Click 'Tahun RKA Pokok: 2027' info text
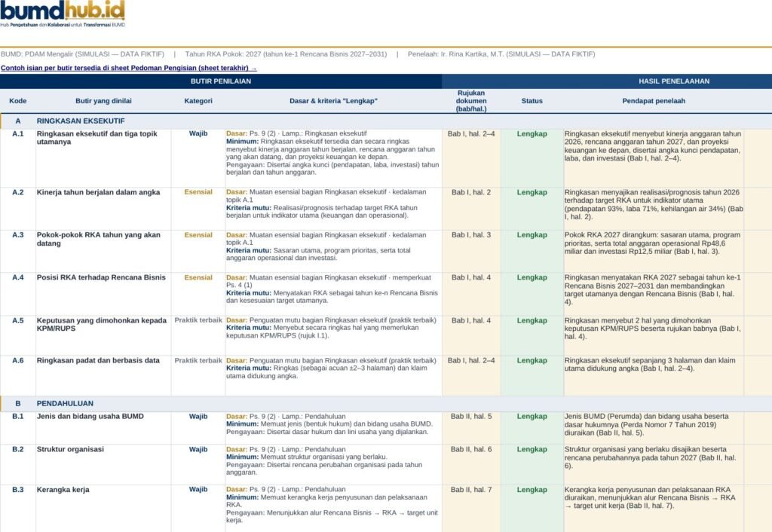The width and height of the screenshot is (772, 532). pos(286,54)
